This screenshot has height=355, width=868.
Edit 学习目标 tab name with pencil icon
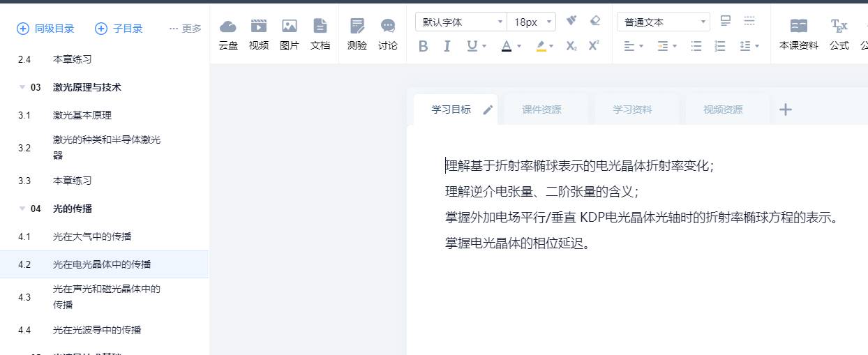(488, 109)
